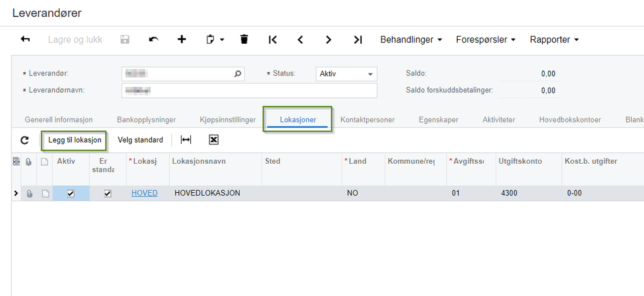Export the grid to Excel icon
The height and width of the screenshot is (296, 644).
click(213, 140)
